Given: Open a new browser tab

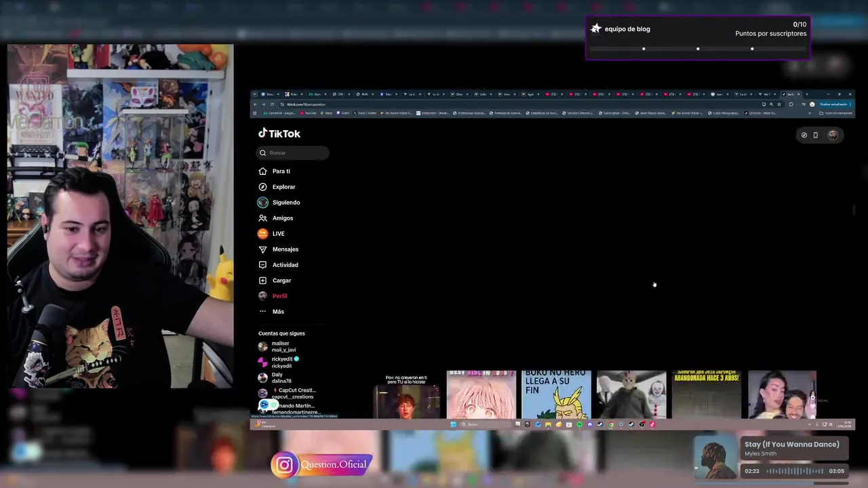Looking at the screenshot, I should [x=807, y=94].
